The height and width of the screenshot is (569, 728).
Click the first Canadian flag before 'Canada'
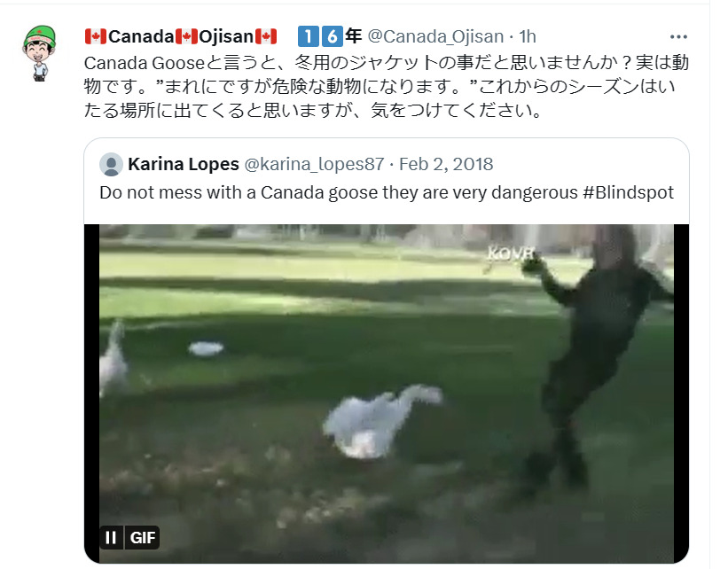[96, 36]
